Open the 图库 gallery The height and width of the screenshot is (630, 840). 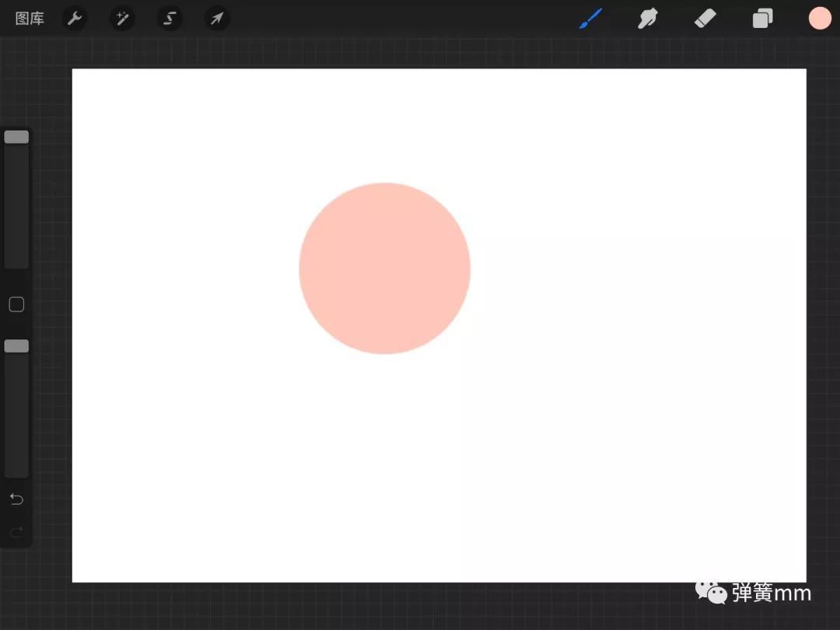pyautogui.click(x=30, y=19)
